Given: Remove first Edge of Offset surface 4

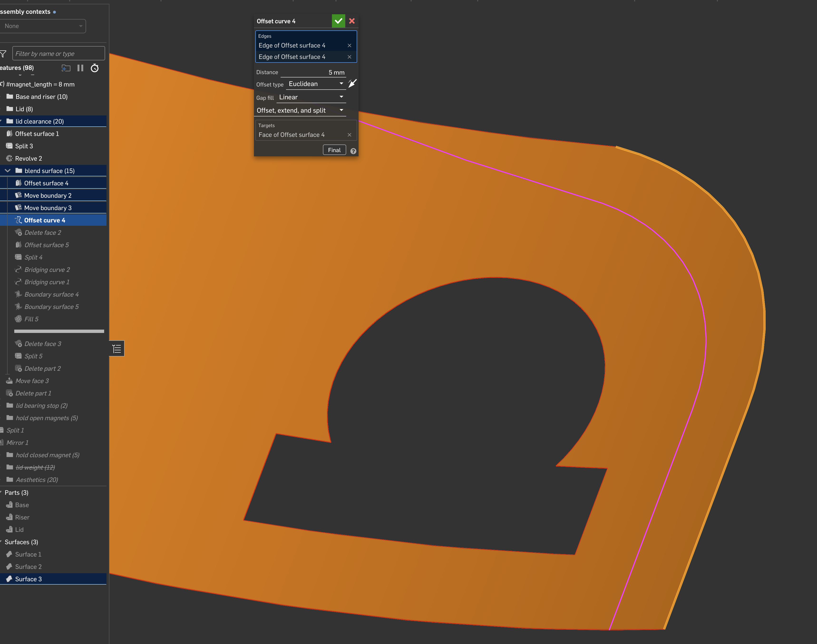Looking at the screenshot, I should 349,46.
